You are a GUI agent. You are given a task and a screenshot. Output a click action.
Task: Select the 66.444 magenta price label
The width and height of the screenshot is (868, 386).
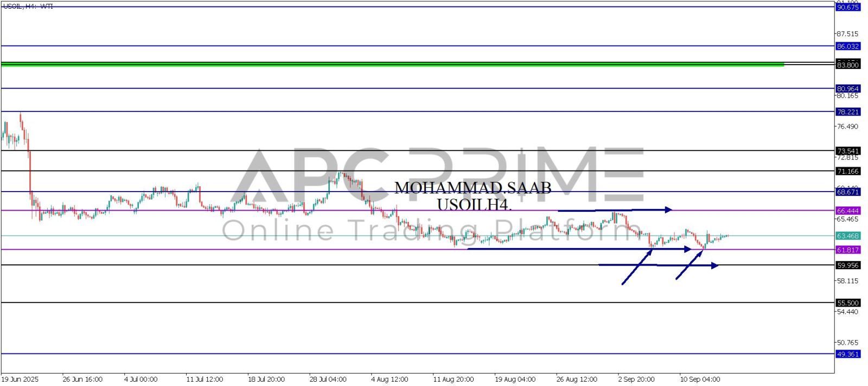click(x=848, y=211)
